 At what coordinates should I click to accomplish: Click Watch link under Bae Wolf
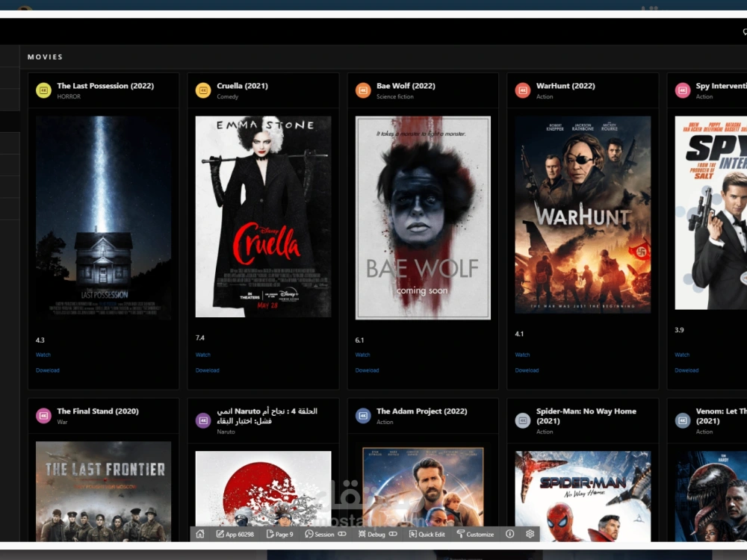pyautogui.click(x=362, y=355)
